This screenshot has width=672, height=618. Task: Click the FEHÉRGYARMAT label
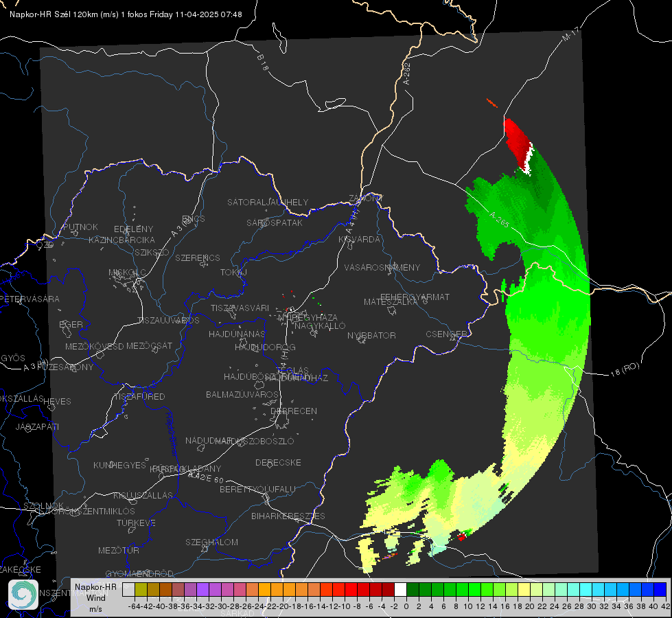(415, 297)
